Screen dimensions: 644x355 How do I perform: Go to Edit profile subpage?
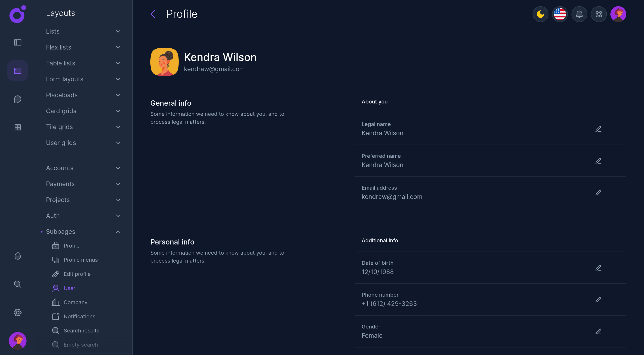77,274
